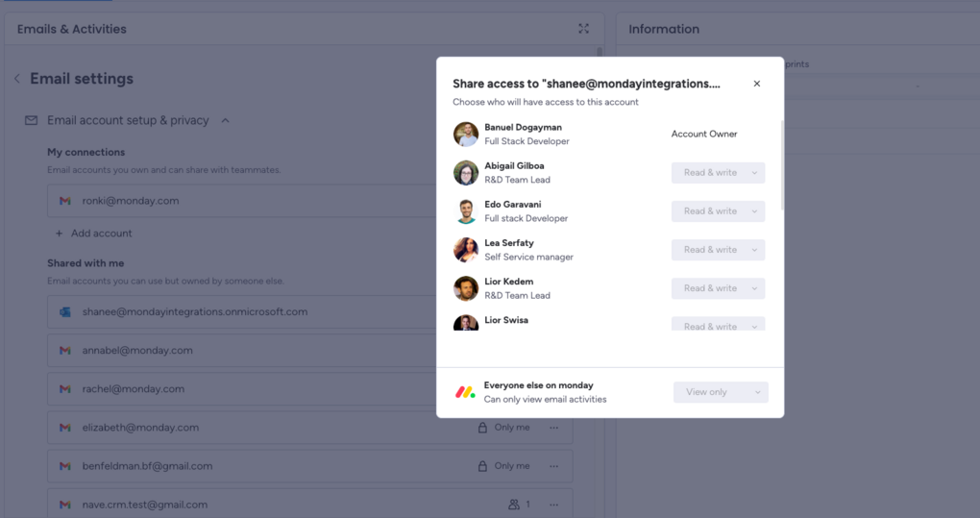Click Only me on the elizabeth@monday.com row
Image resolution: width=980 pixels, height=518 pixels.
pyautogui.click(x=512, y=428)
